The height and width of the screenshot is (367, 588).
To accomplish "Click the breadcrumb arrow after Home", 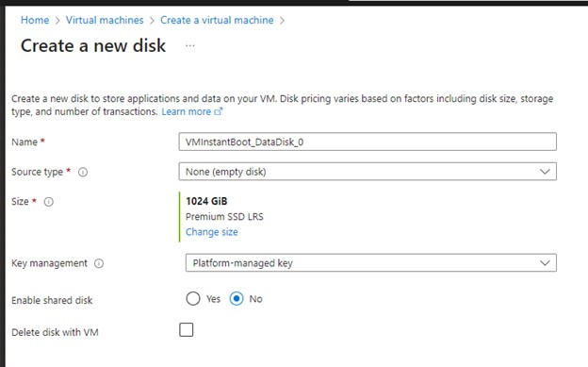I will click(57, 21).
